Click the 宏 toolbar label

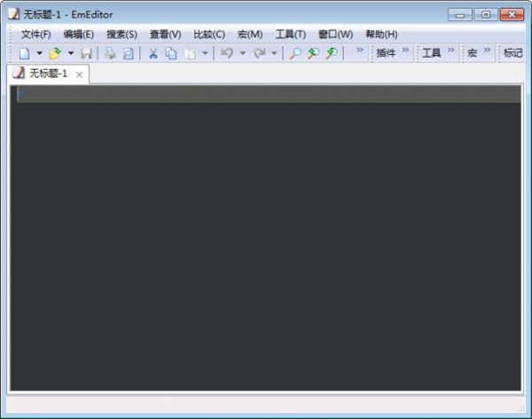click(472, 53)
